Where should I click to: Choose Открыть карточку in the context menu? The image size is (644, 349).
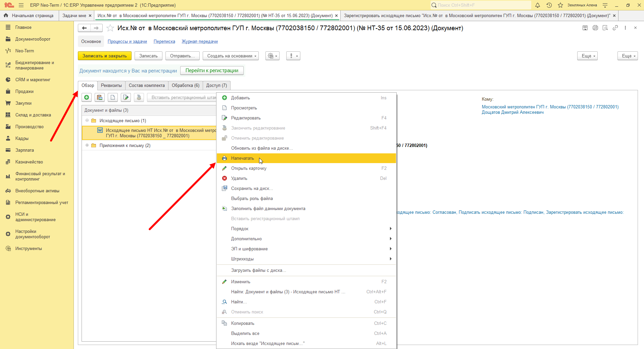coord(306,168)
